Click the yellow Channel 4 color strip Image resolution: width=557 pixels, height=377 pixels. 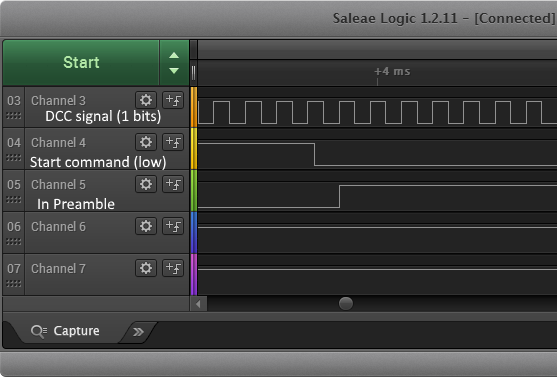click(194, 149)
